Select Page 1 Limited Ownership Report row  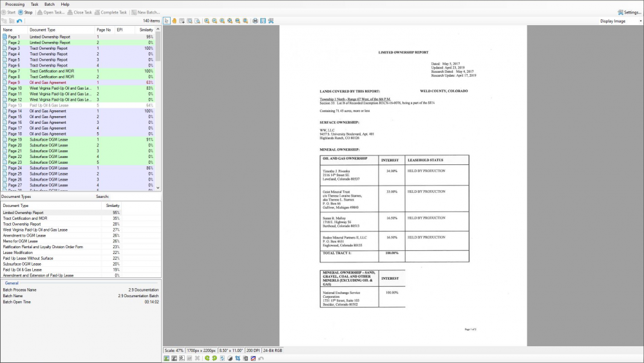coord(78,37)
